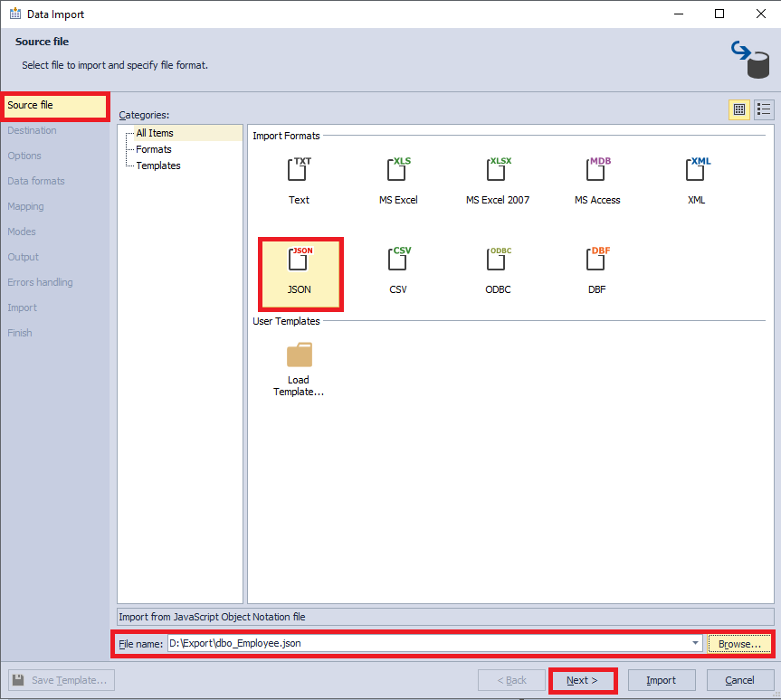Pick the CSV import format

coord(398,271)
